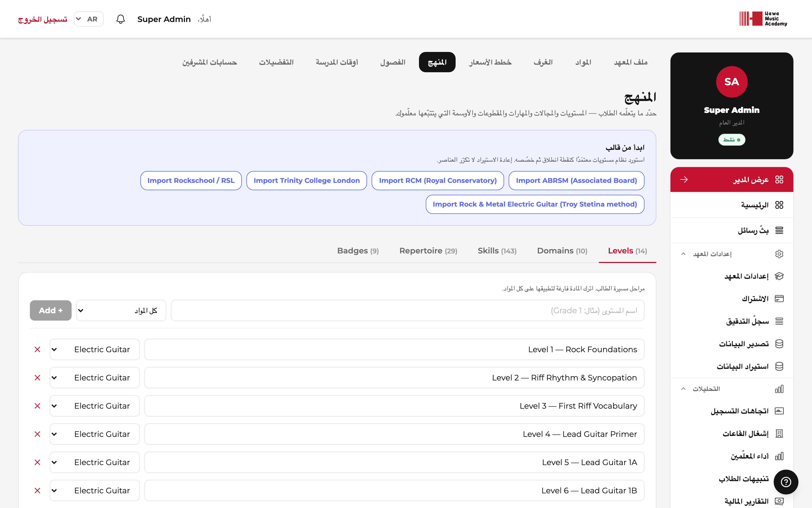The image size is (812, 508).
Task: Click the graduation cap icon in the sidebar
Action: [x=779, y=276]
